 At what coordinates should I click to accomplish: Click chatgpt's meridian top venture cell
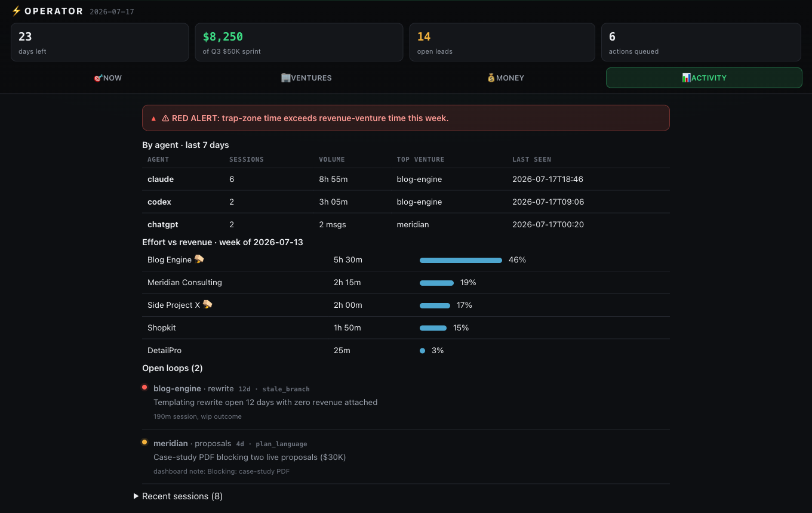413,224
